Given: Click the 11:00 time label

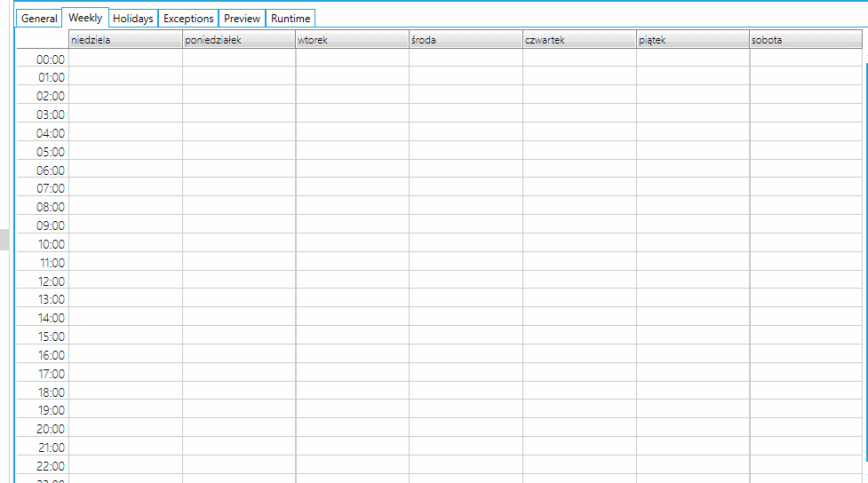Looking at the screenshot, I should [x=52, y=263].
